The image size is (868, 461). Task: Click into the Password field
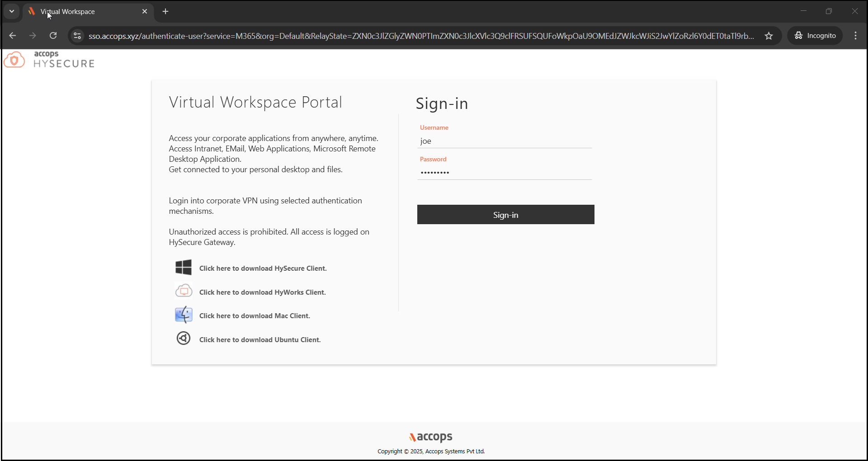click(505, 173)
